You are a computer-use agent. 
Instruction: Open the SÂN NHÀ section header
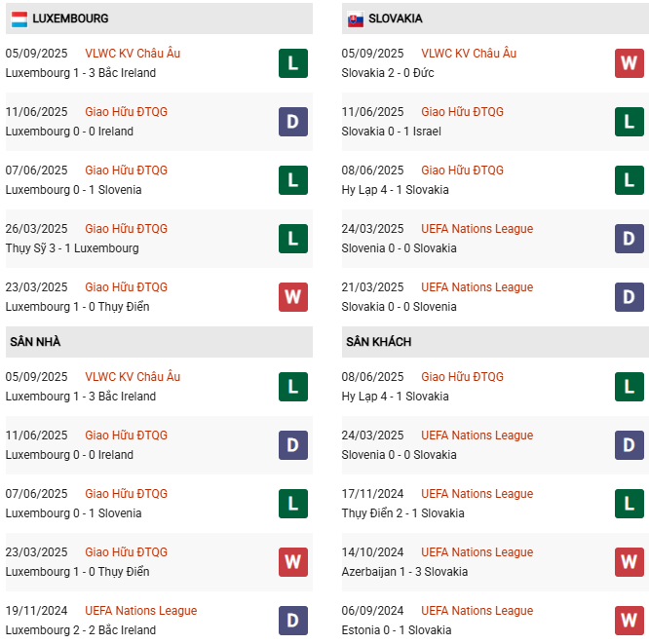35,342
